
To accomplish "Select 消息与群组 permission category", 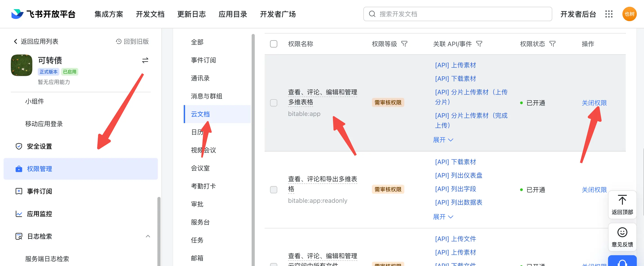I will (x=206, y=96).
